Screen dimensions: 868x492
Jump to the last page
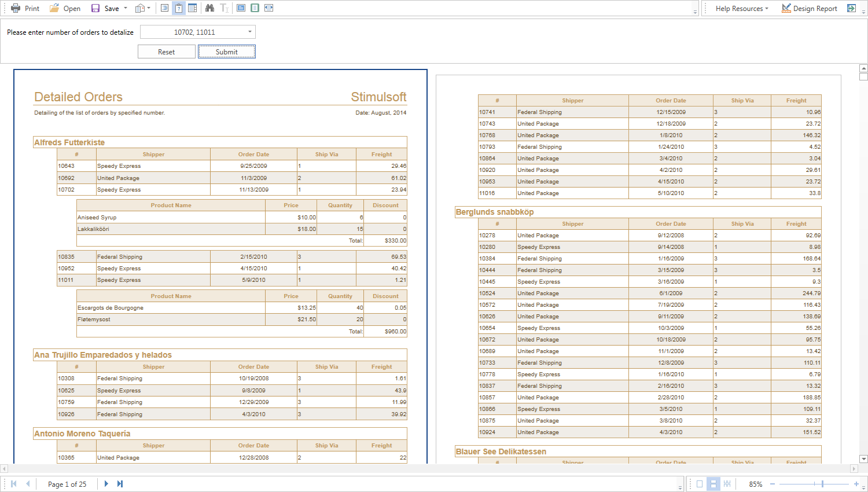(120, 484)
